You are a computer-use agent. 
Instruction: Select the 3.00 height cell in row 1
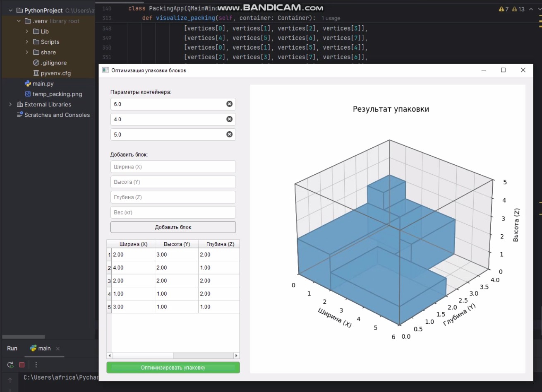coord(177,255)
